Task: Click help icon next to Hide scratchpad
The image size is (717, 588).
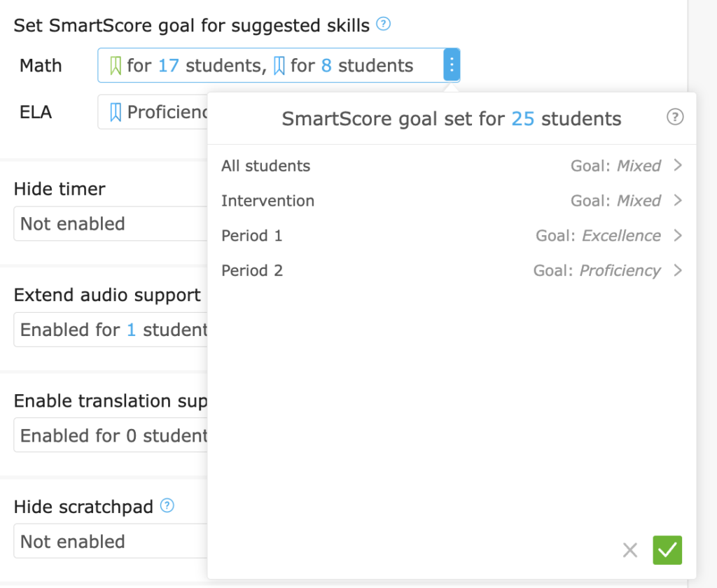Action: click(167, 505)
